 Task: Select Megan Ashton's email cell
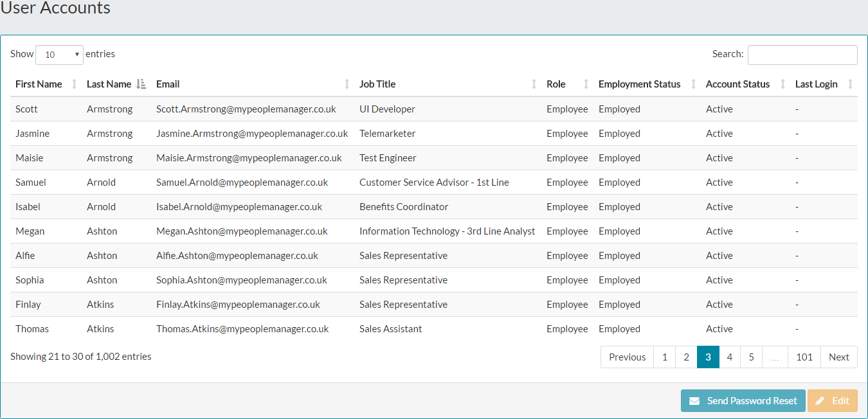[x=242, y=231]
